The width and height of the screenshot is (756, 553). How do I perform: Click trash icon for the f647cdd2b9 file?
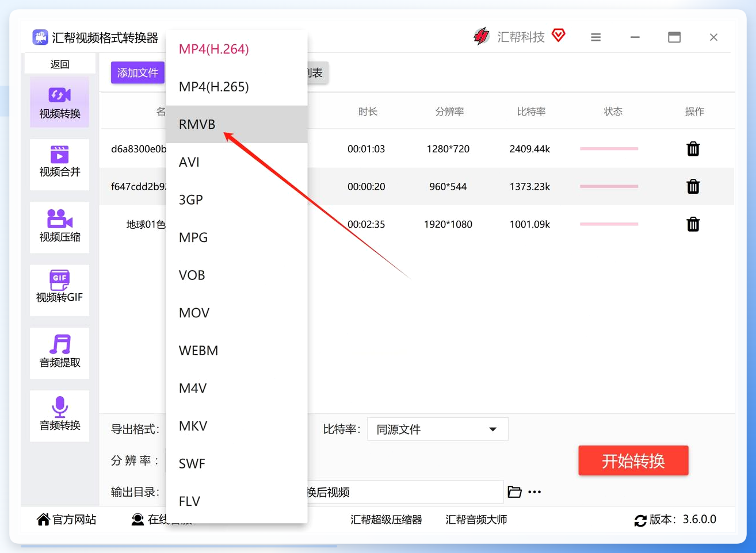coord(693,186)
